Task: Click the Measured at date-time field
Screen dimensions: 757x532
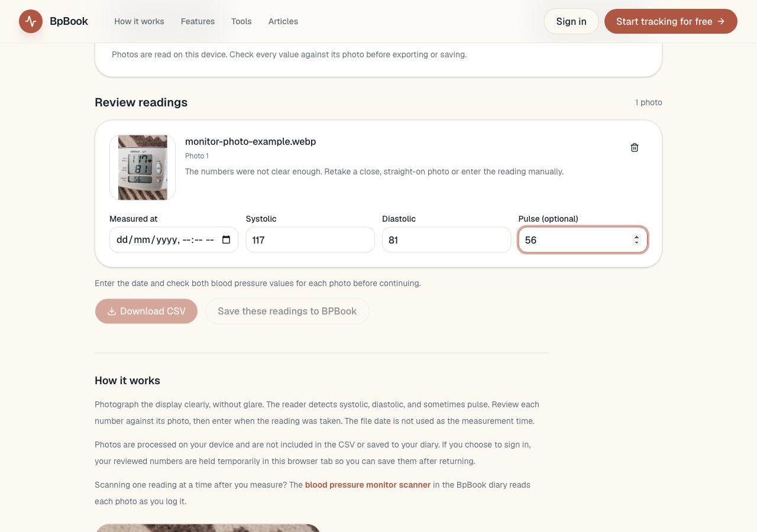Action: pyautogui.click(x=174, y=240)
